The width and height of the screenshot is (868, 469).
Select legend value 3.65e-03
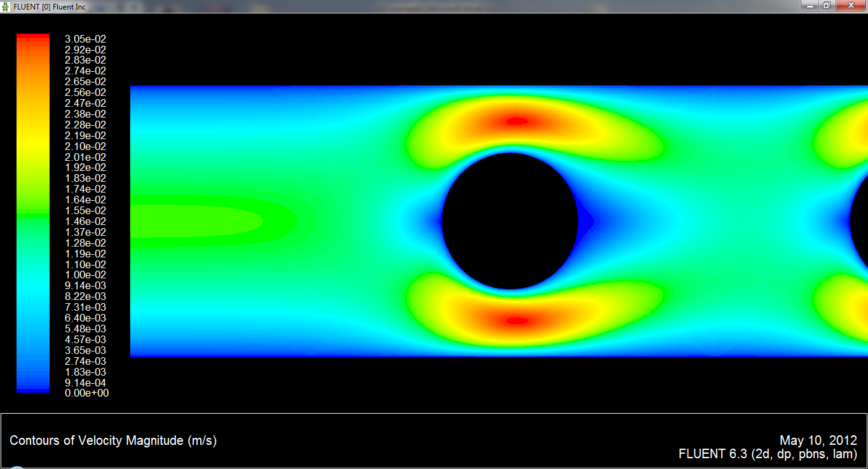(x=86, y=351)
